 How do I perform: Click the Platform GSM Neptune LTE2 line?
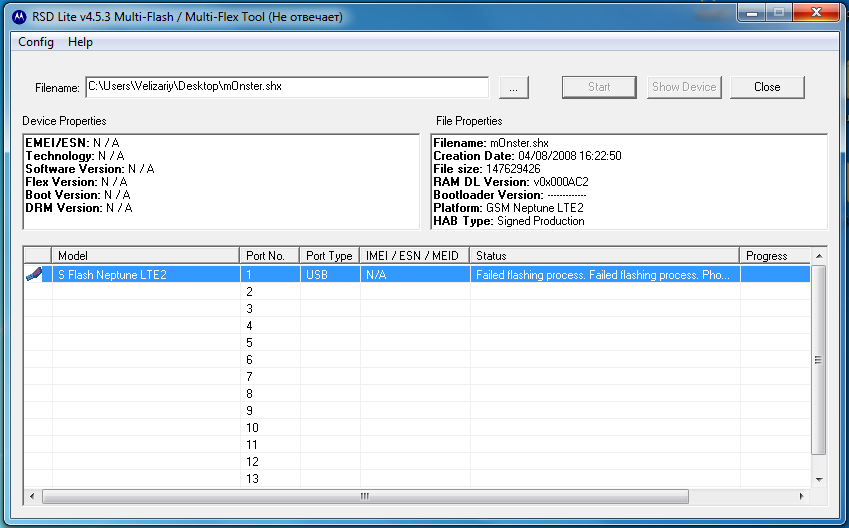(508, 208)
